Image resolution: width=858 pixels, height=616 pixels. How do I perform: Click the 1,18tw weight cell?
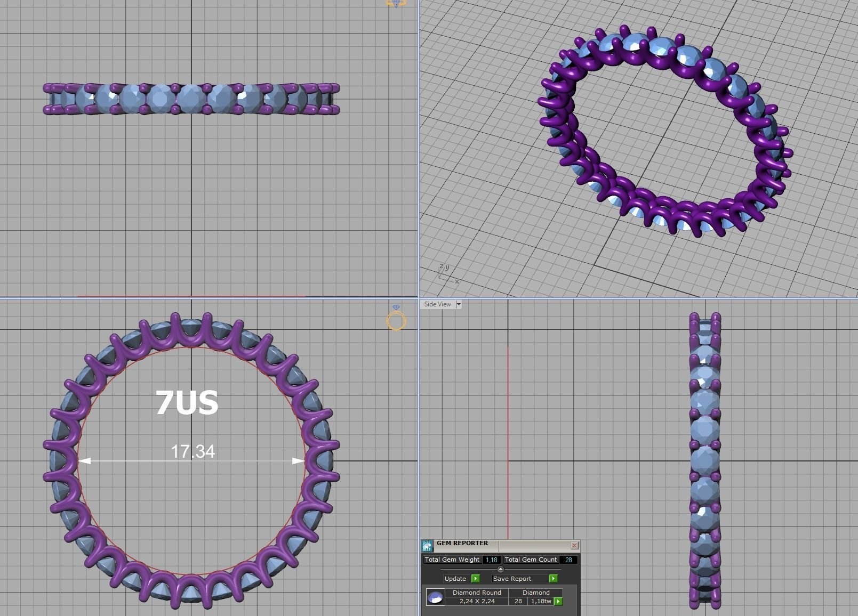click(541, 601)
